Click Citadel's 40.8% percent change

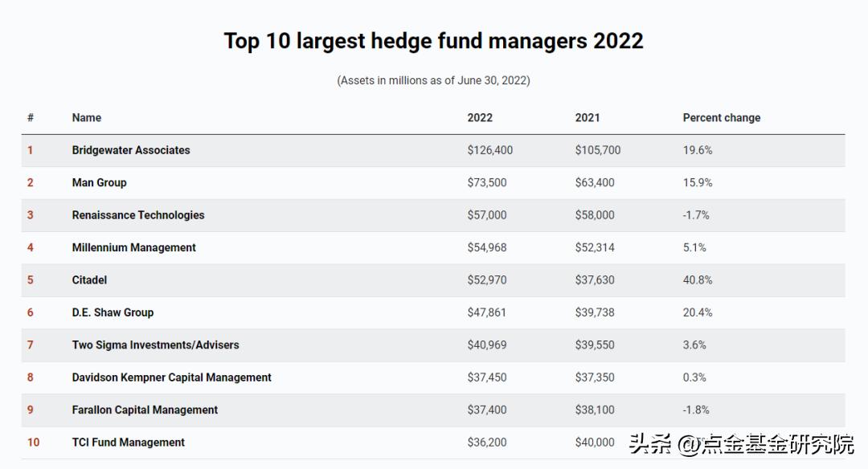click(698, 280)
